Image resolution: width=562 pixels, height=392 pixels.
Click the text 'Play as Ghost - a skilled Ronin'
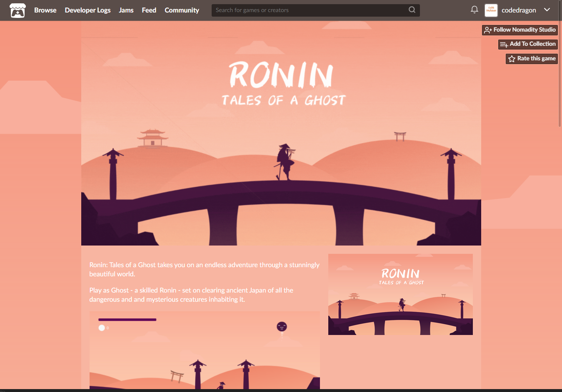coord(133,290)
